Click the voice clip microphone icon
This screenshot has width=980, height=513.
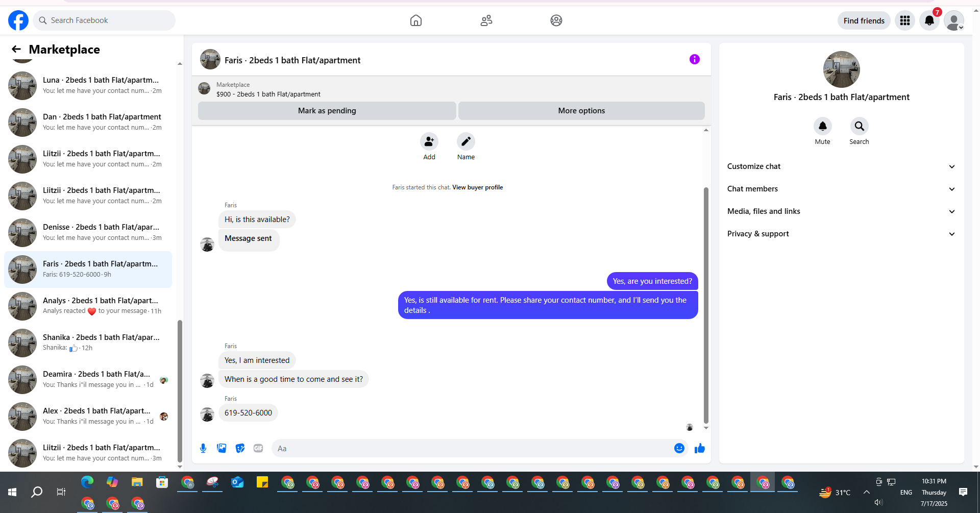pos(203,448)
